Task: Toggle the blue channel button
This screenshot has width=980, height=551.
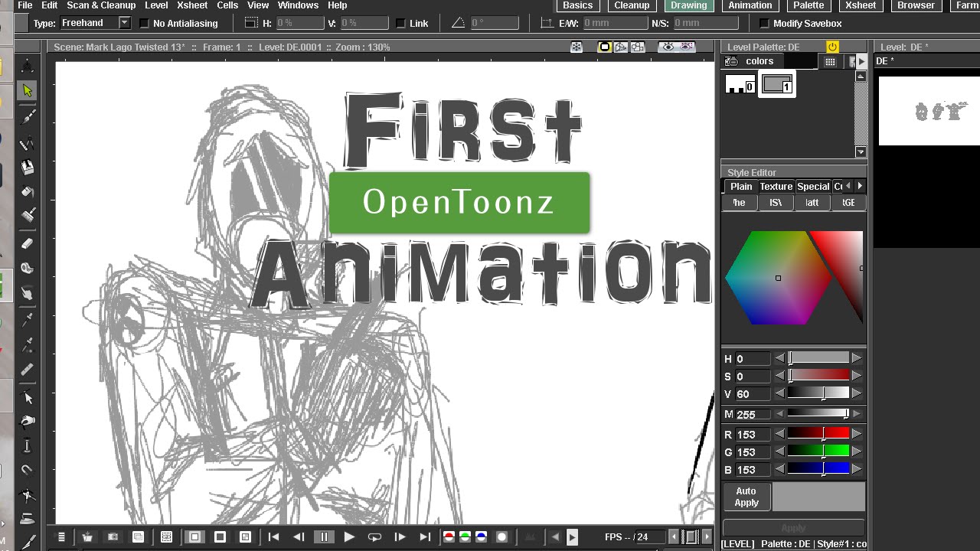Action: point(481,537)
